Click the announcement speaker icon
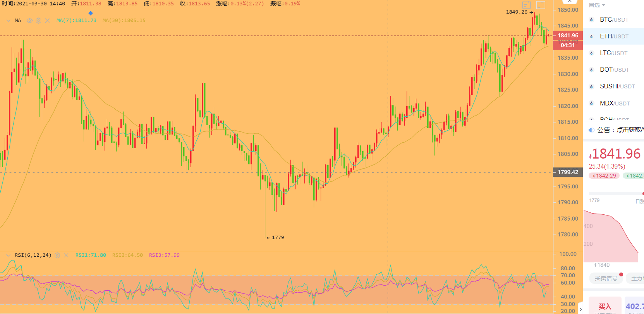Viewport: 644px width, 314px height. (591, 130)
